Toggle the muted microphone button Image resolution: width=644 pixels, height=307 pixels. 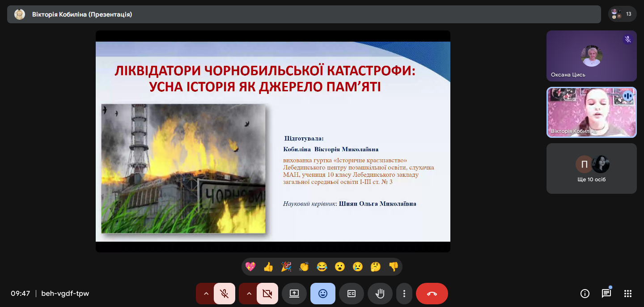click(x=225, y=294)
